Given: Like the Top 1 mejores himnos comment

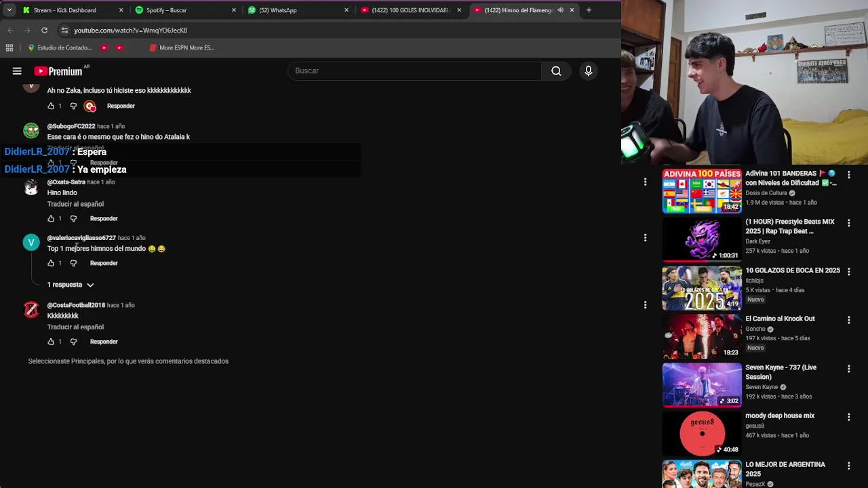Looking at the screenshot, I should coord(51,263).
